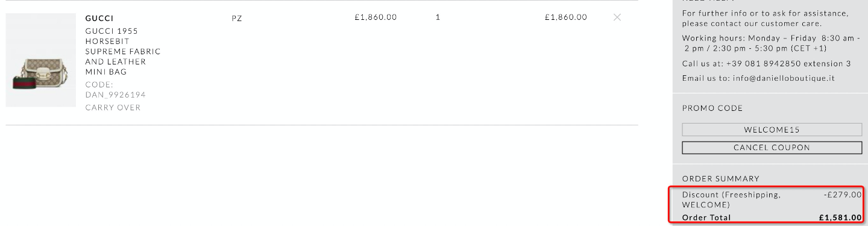Viewport: 868px width, 226px height.
Task: Cancel the applied coupon
Action: point(772,148)
